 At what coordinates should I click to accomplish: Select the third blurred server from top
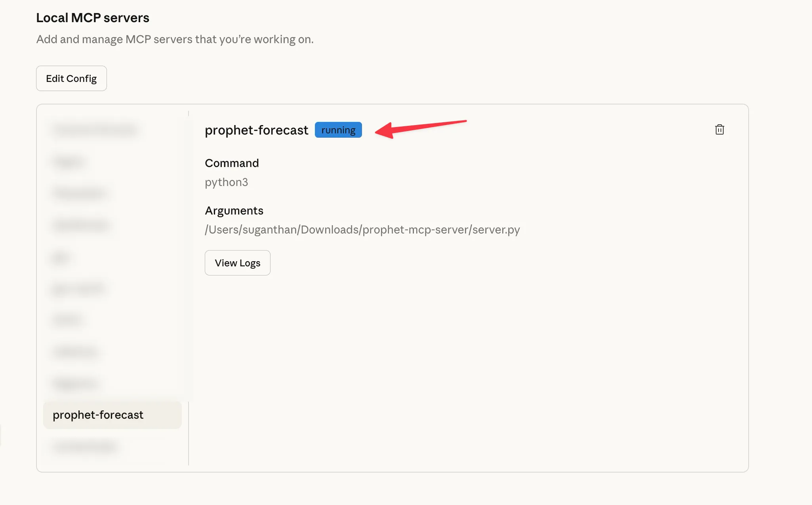(x=80, y=193)
